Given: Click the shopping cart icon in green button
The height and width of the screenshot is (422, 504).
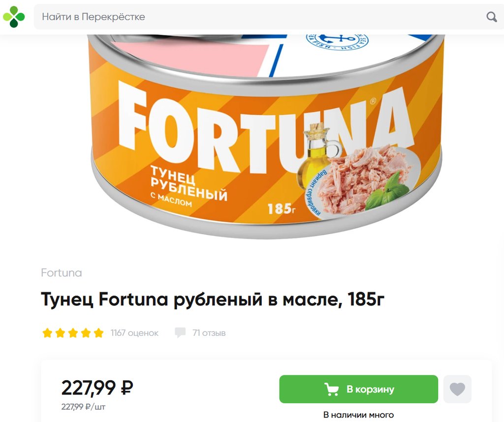Looking at the screenshot, I should [331, 389].
